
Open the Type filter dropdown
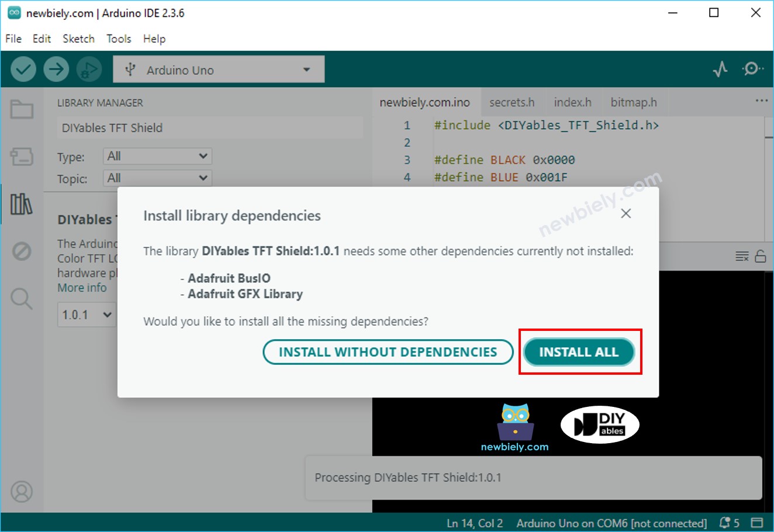pyautogui.click(x=157, y=156)
